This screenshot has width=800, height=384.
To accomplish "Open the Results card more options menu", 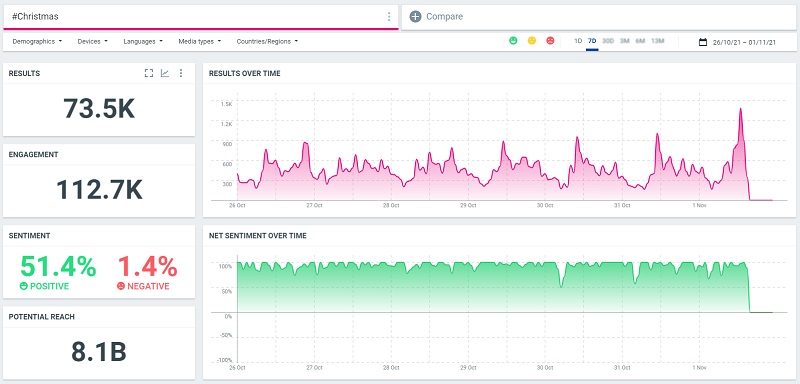I will (181, 73).
